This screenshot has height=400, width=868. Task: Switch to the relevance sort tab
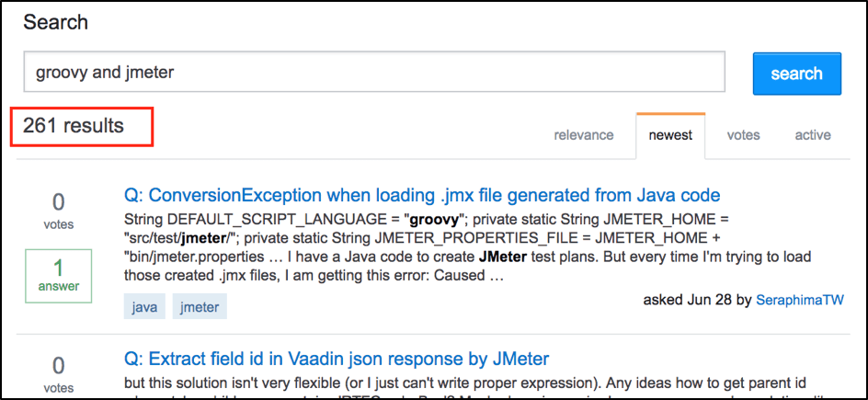pos(584,135)
